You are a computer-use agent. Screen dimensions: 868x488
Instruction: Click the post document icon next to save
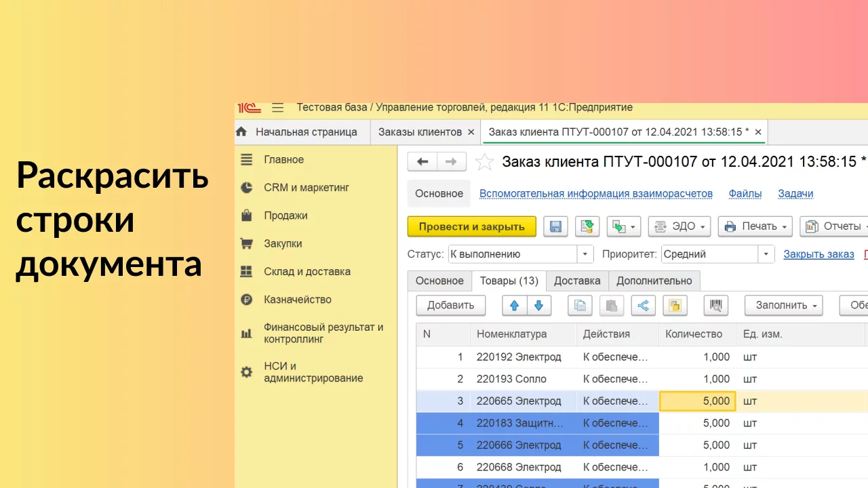coord(587,226)
